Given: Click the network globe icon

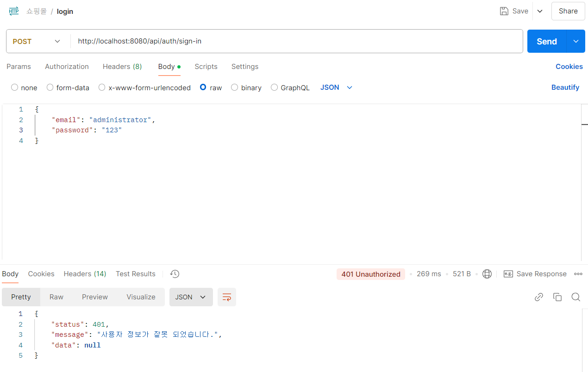Looking at the screenshot, I should [x=487, y=274].
